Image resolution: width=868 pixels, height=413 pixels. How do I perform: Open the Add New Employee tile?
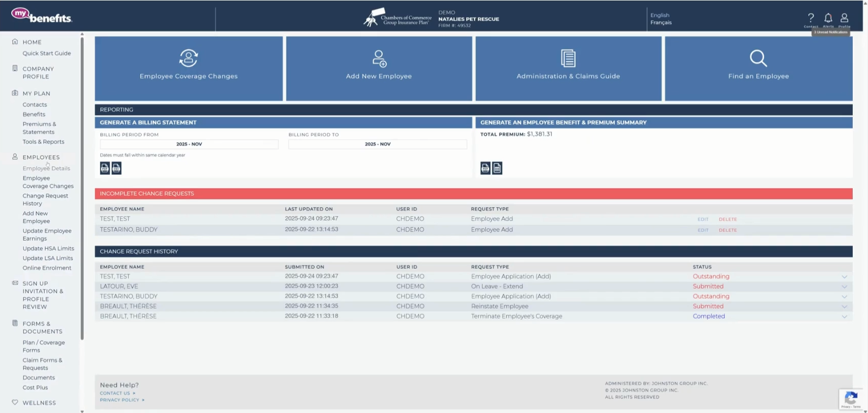[x=379, y=68]
